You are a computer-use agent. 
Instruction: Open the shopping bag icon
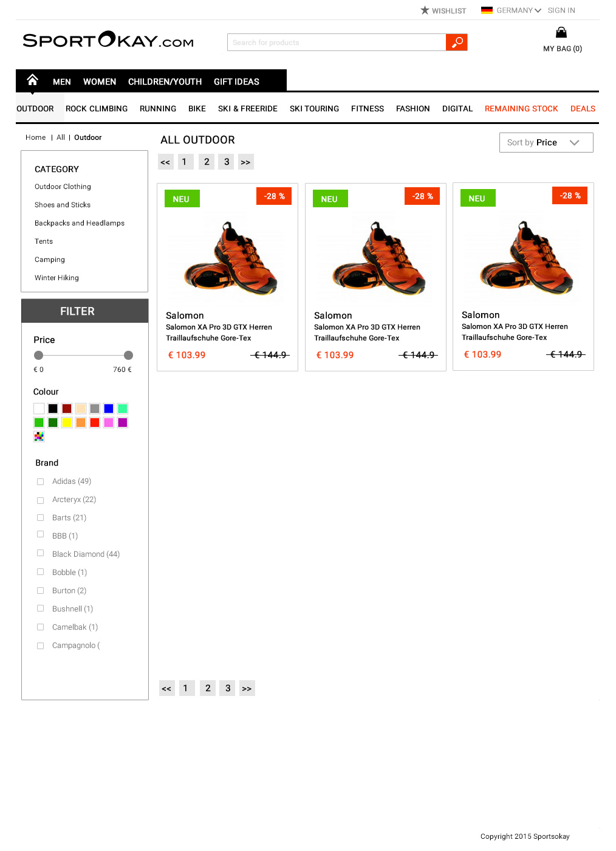pos(561,32)
